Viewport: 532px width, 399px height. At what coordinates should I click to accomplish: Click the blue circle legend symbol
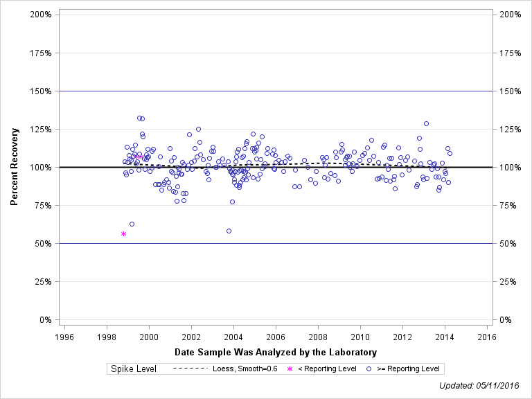(x=369, y=369)
